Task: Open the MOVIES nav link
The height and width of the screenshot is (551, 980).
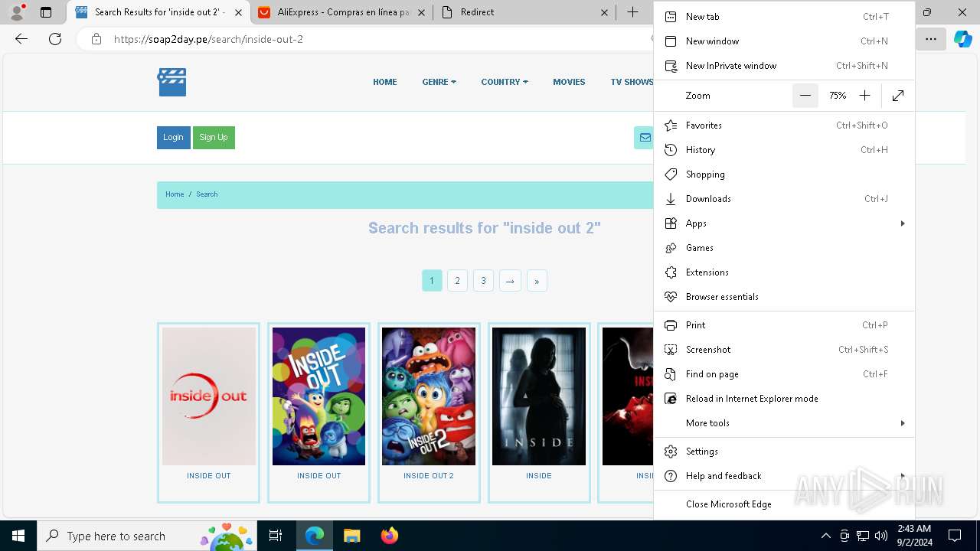Action: tap(569, 82)
